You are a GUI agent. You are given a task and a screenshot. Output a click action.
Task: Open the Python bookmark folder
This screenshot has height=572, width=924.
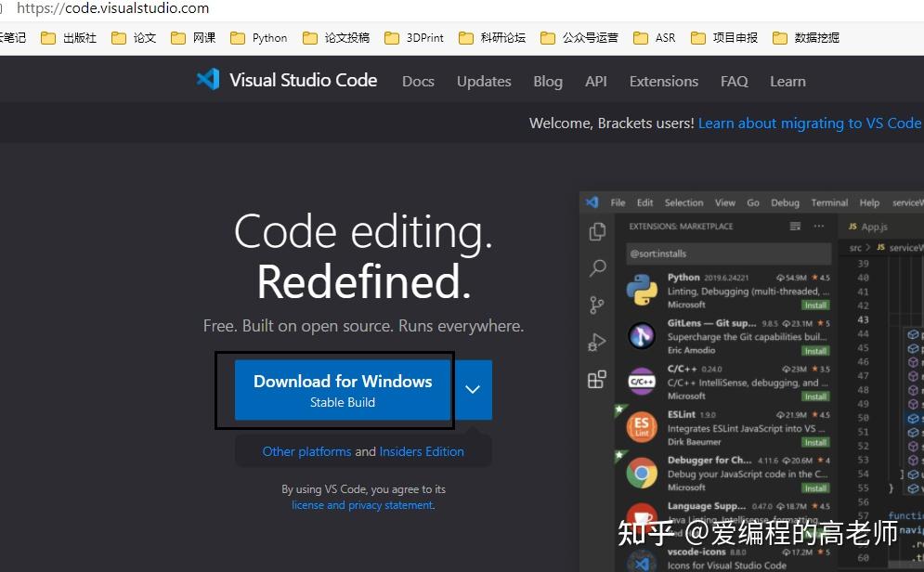(x=259, y=38)
